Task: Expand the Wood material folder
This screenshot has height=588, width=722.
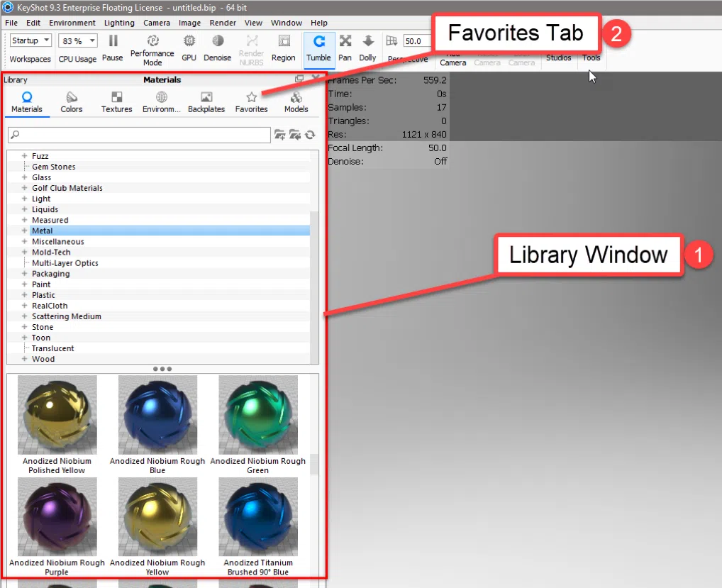Action: coord(24,359)
